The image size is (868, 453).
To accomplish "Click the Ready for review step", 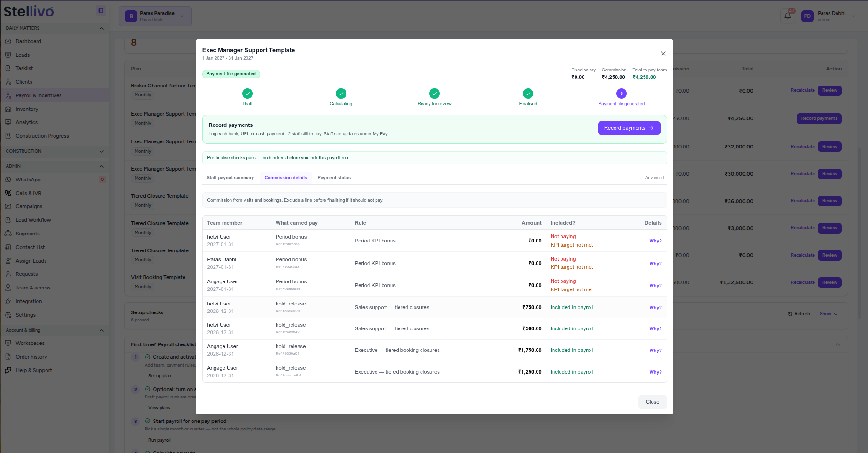I will click(434, 94).
